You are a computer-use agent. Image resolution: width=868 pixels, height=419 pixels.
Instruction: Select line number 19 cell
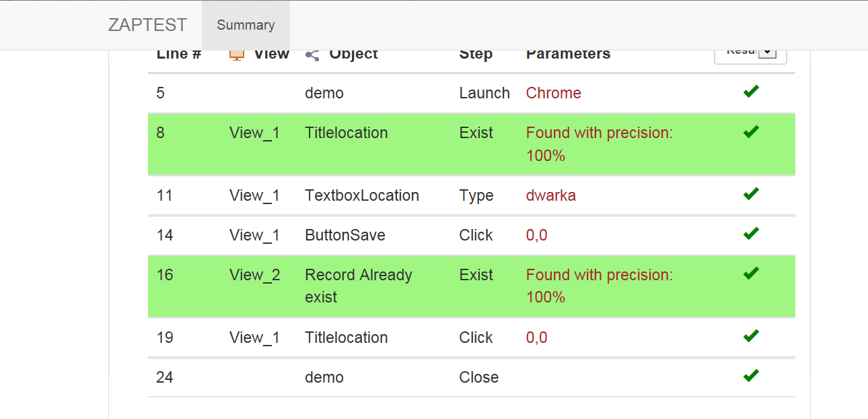164,337
